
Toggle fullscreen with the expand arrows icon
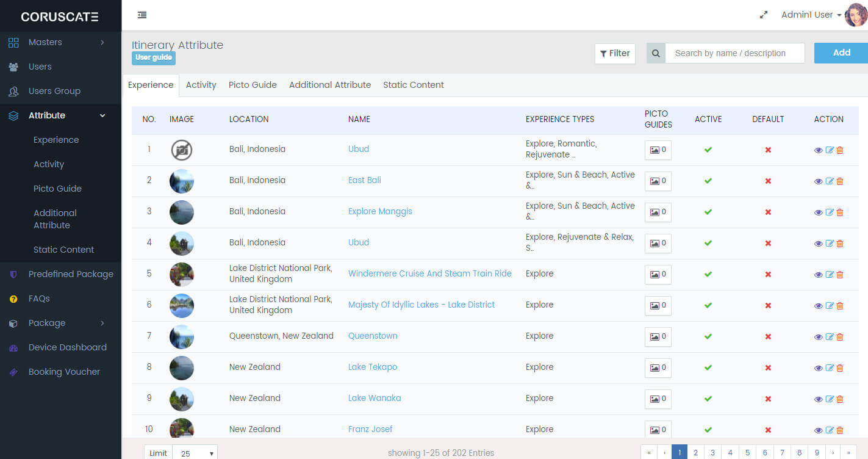(x=763, y=15)
